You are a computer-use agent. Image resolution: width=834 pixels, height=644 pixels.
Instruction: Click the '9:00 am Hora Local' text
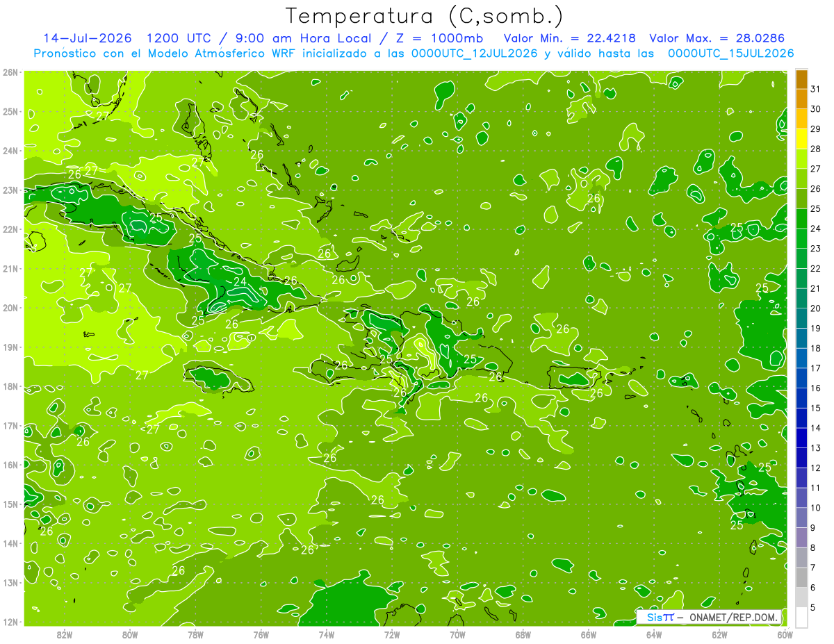[x=304, y=38]
